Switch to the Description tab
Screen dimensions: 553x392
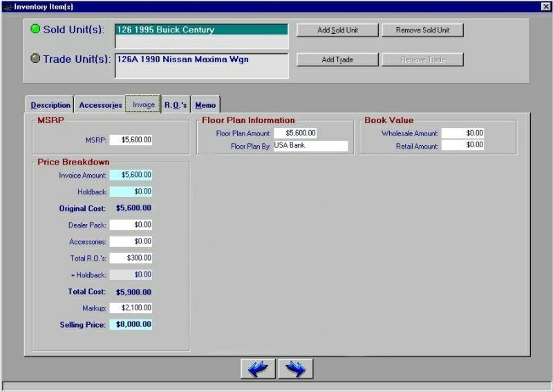pos(50,105)
